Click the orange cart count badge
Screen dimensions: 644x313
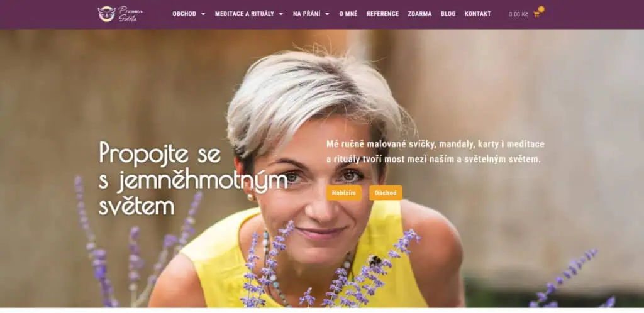coord(541,9)
